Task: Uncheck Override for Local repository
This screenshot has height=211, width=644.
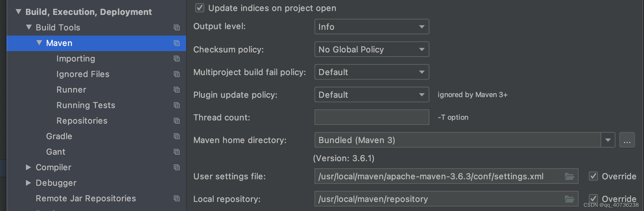Action: [593, 198]
